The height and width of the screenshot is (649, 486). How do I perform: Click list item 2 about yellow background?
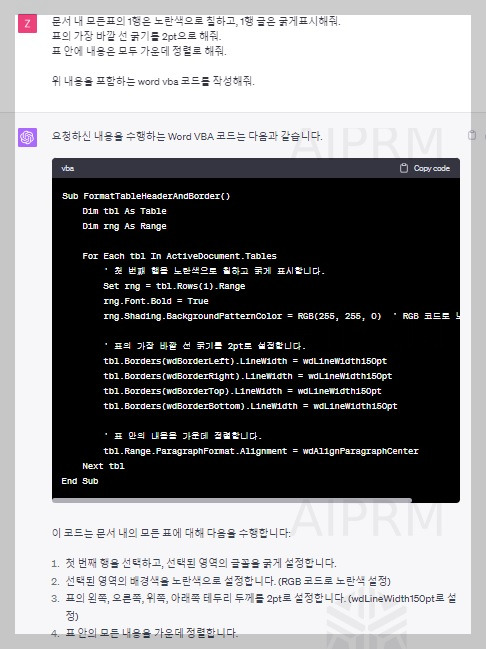tap(228, 581)
